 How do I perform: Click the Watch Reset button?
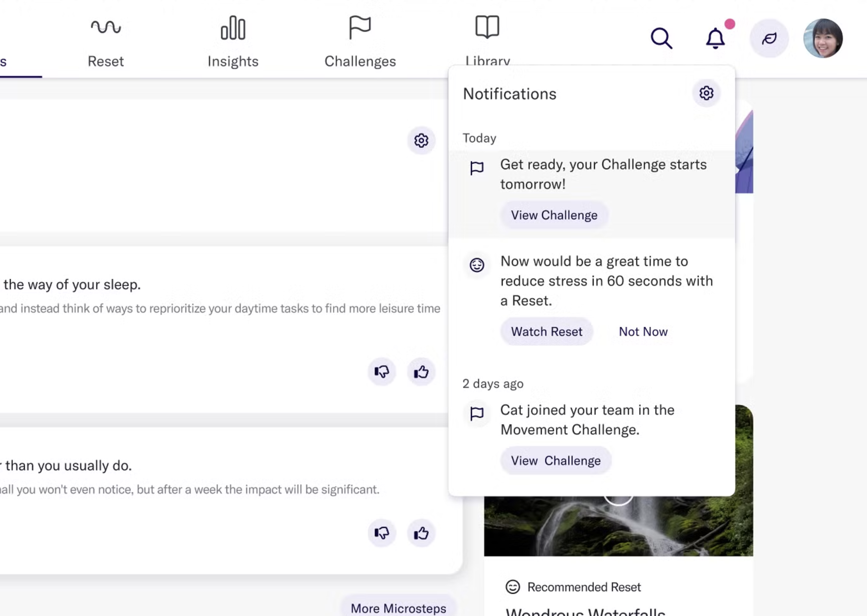tap(547, 331)
